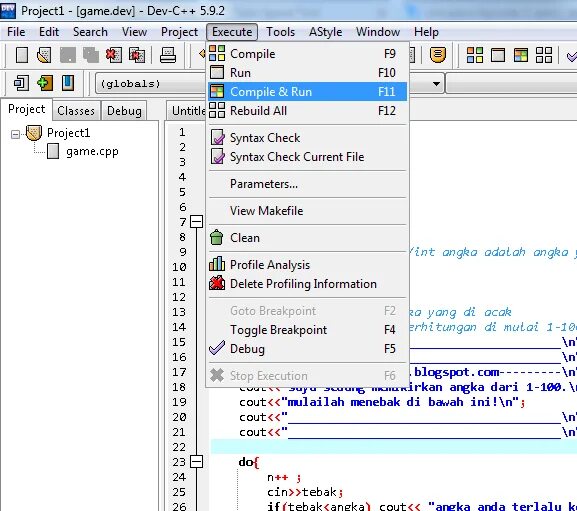Click the Save file toolbar icon
The height and width of the screenshot is (511, 577).
(x=68, y=55)
